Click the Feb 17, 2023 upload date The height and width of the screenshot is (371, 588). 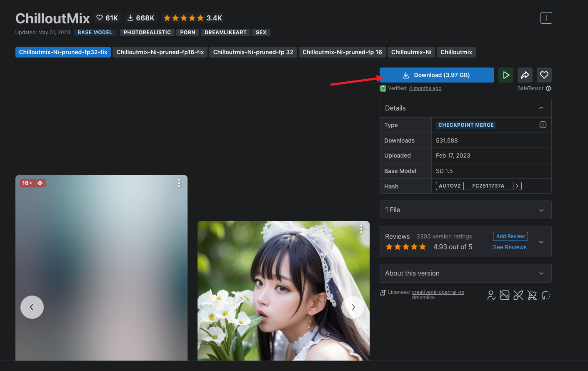coord(453,155)
